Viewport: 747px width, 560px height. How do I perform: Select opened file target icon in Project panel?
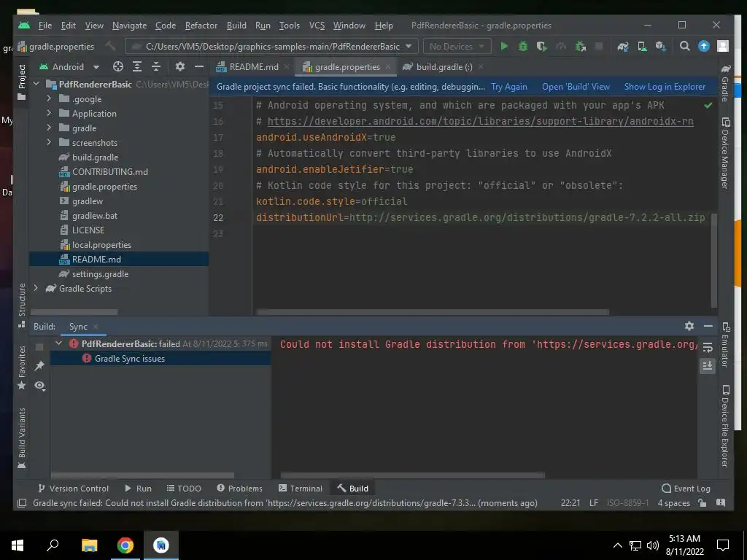(x=118, y=66)
